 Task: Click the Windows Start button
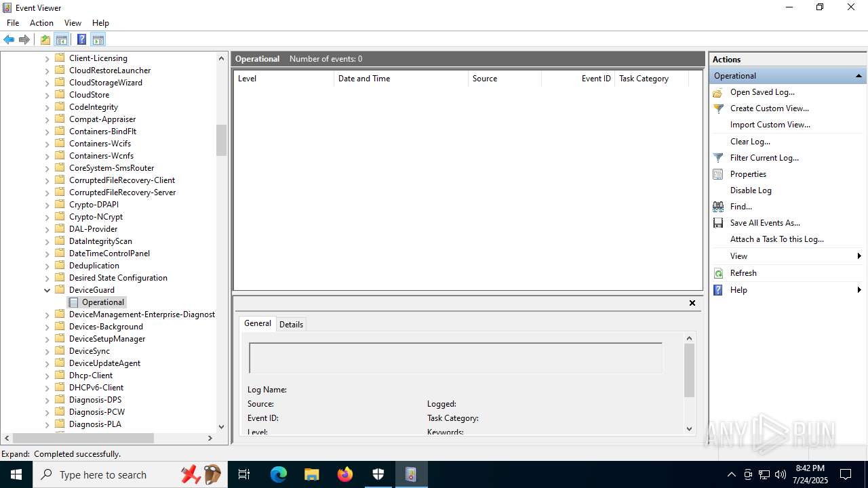point(16,474)
